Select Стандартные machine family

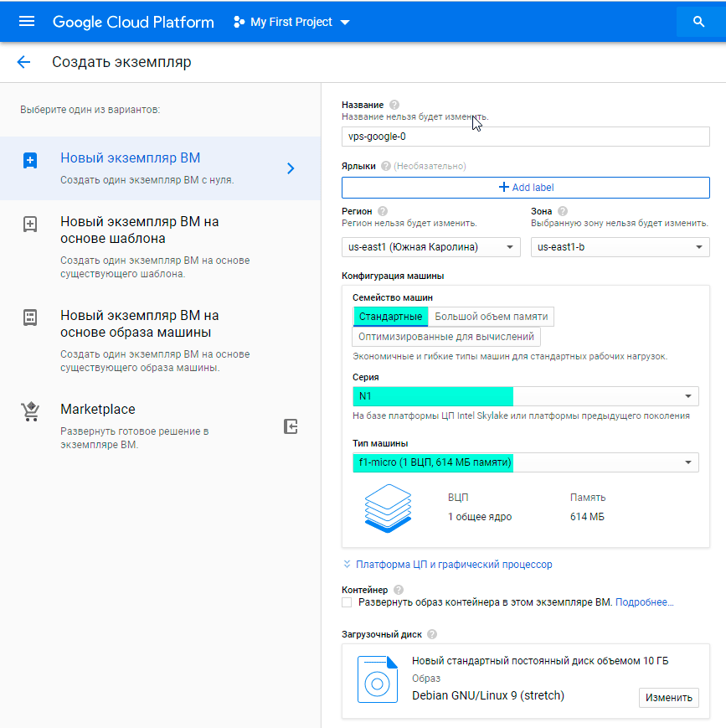click(390, 317)
